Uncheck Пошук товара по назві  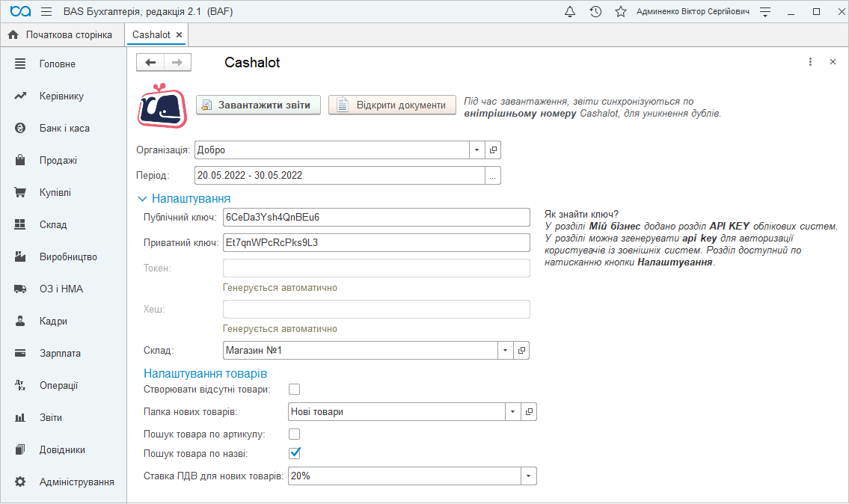click(295, 452)
